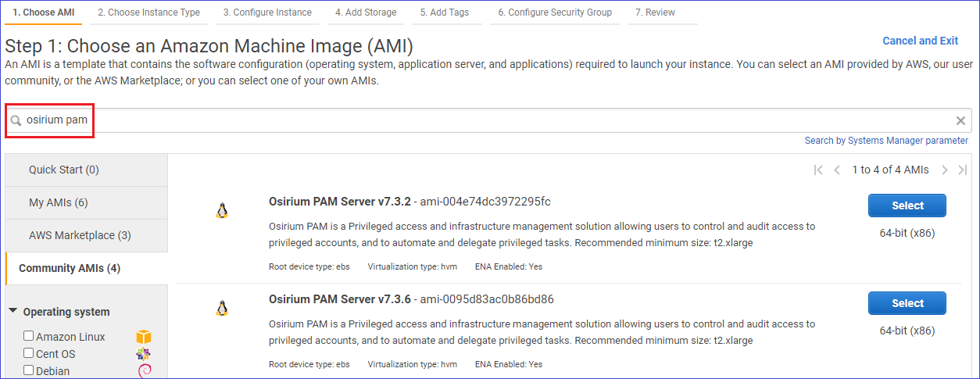
Task: Click Osirium PAM Server v7.3.2 title
Action: (340, 202)
